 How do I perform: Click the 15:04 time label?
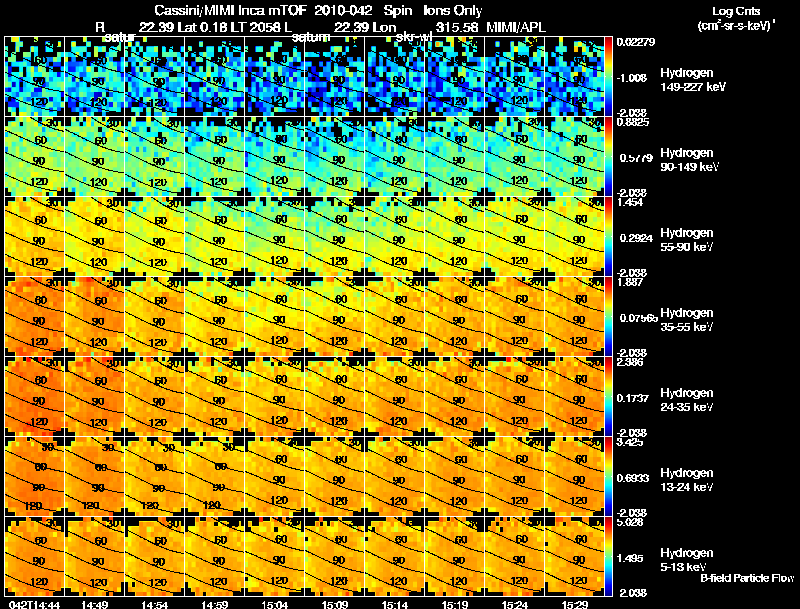click(x=274, y=604)
